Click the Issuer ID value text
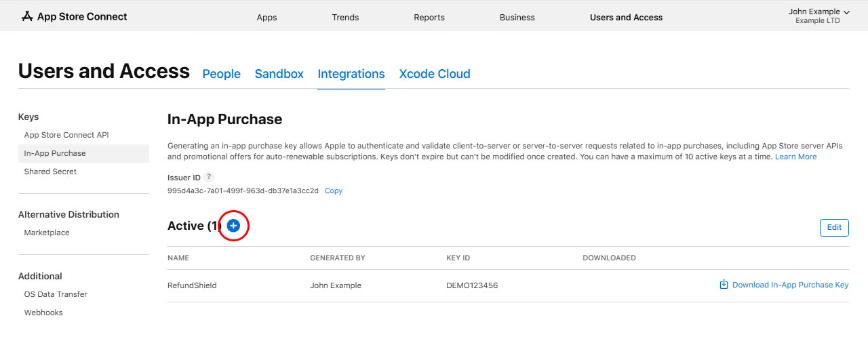 pyautogui.click(x=243, y=191)
